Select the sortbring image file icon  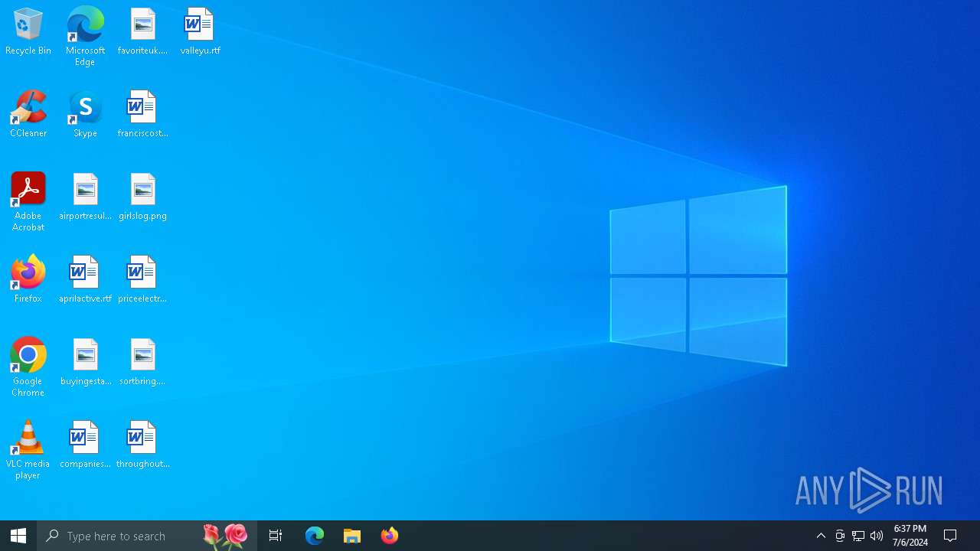(142, 363)
